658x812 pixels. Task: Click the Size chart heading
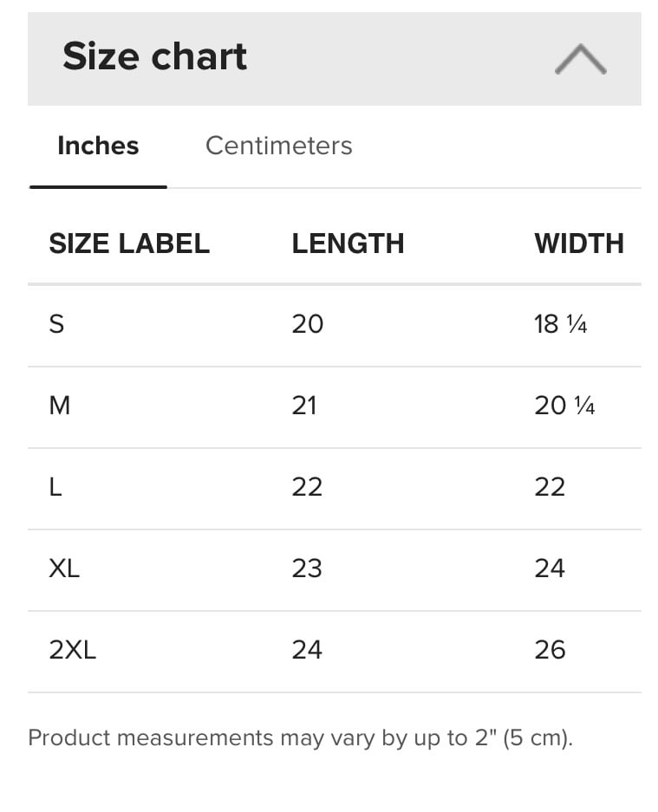click(x=155, y=57)
